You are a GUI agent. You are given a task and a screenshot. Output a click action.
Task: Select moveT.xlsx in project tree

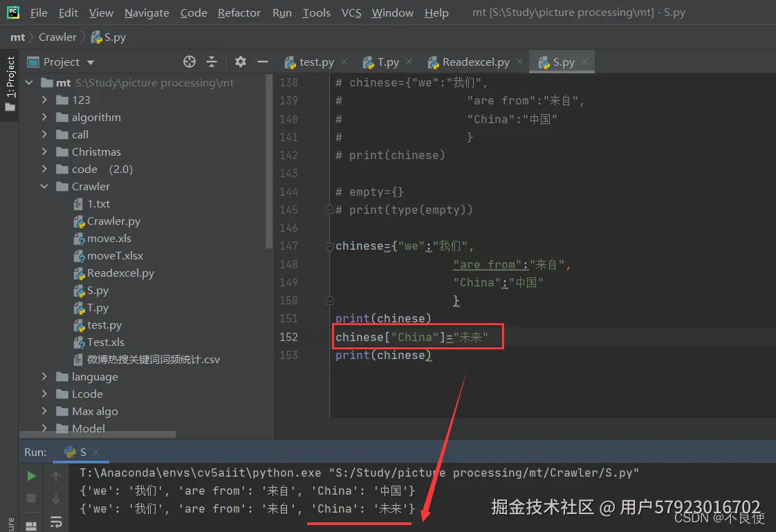tap(109, 256)
